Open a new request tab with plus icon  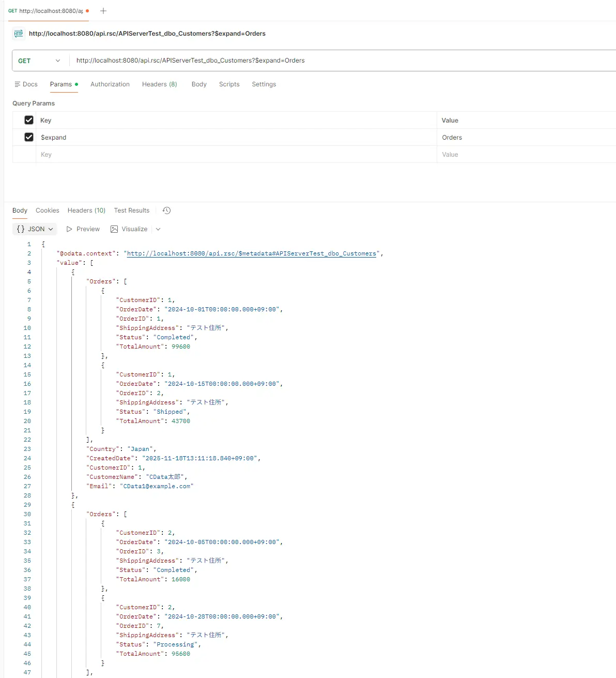(x=103, y=11)
